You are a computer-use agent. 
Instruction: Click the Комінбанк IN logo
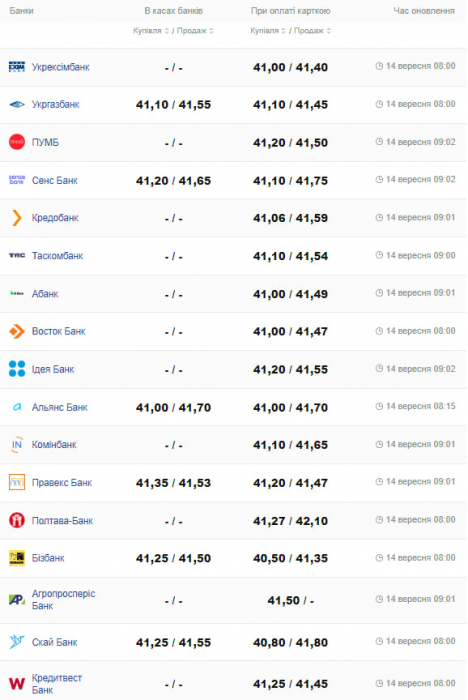pyautogui.click(x=17, y=445)
